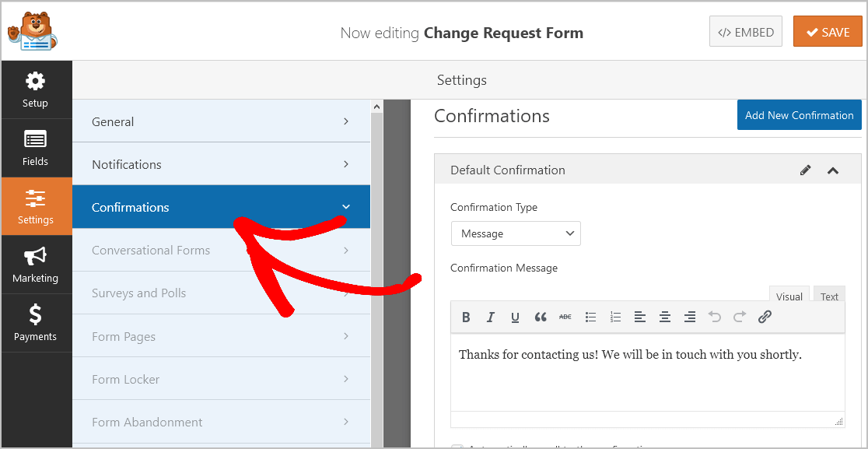This screenshot has width=868, height=449.
Task: Expand Conversational Forms chevron
Action: click(x=346, y=251)
